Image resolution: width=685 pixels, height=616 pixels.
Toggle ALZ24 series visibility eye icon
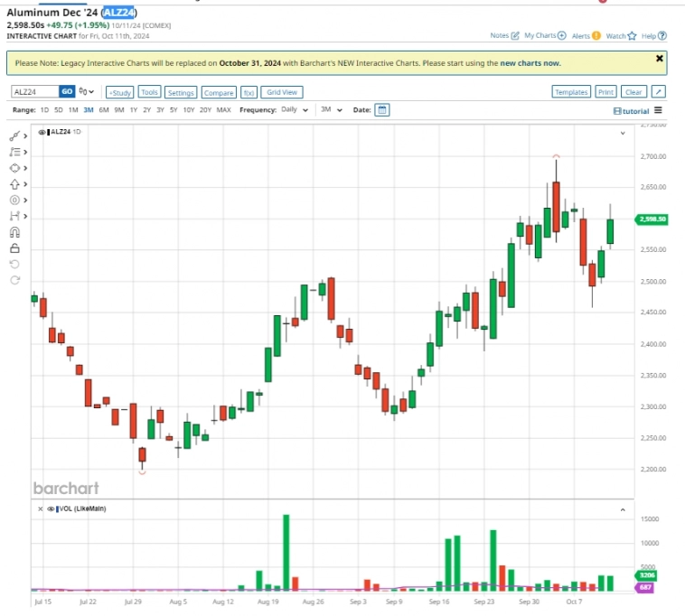(42, 133)
